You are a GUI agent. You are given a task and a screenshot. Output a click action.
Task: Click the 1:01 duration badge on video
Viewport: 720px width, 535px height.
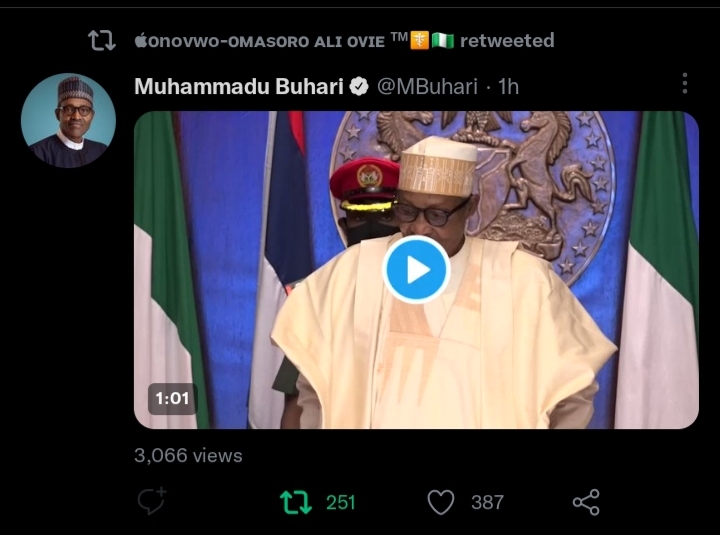(x=172, y=398)
